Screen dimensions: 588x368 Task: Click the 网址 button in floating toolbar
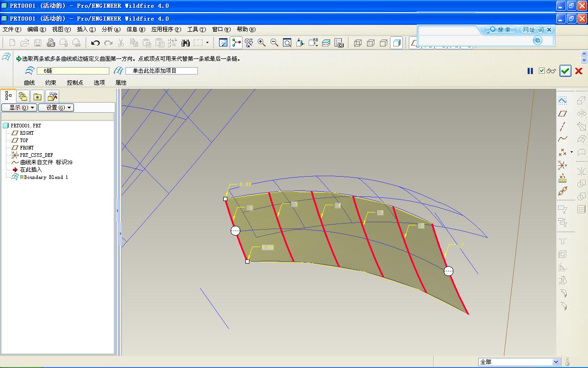point(529,29)
